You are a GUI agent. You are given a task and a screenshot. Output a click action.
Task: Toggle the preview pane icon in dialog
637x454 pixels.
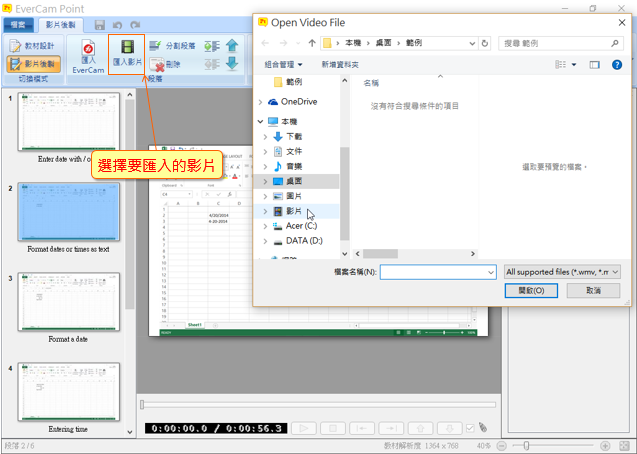(x=593, y=64)
